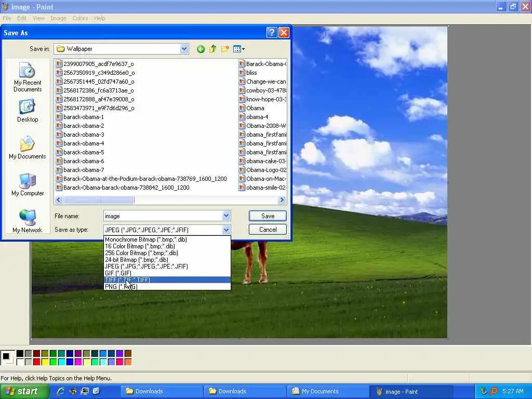Screen dimensions: 532x399
Task: Select the bliss file
Action: click(248, 73)
